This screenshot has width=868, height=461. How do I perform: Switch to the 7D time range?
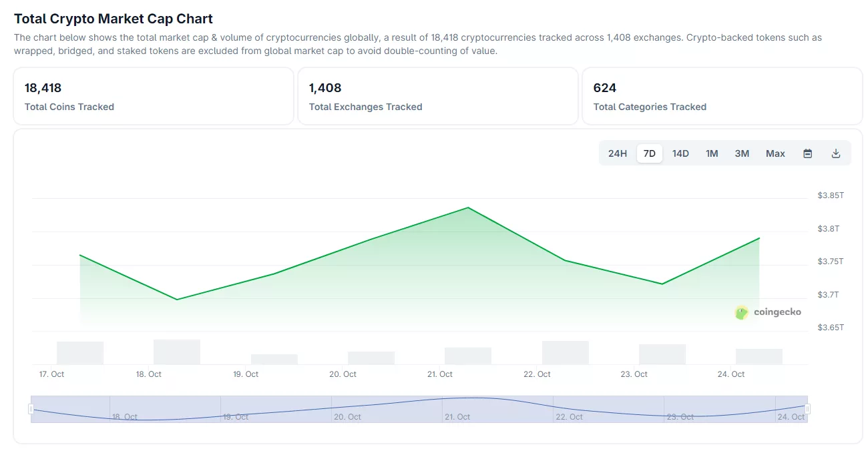point(649,153)
